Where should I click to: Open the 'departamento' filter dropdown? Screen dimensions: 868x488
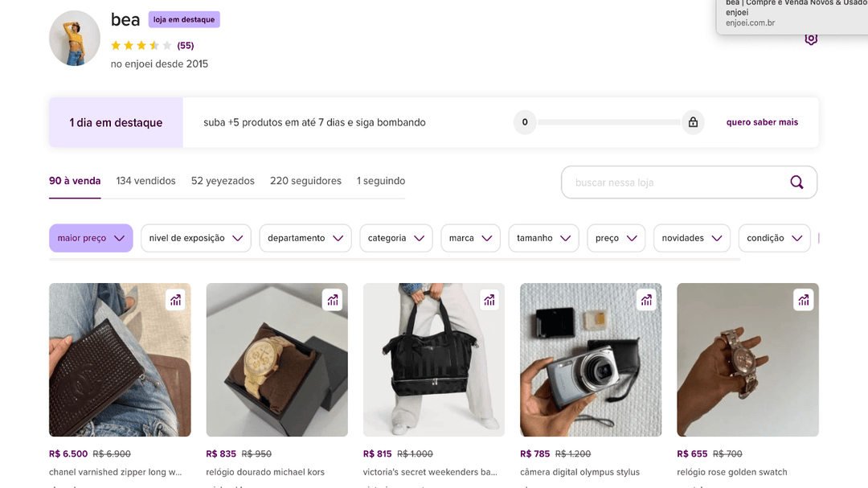(x=305, y=238)
